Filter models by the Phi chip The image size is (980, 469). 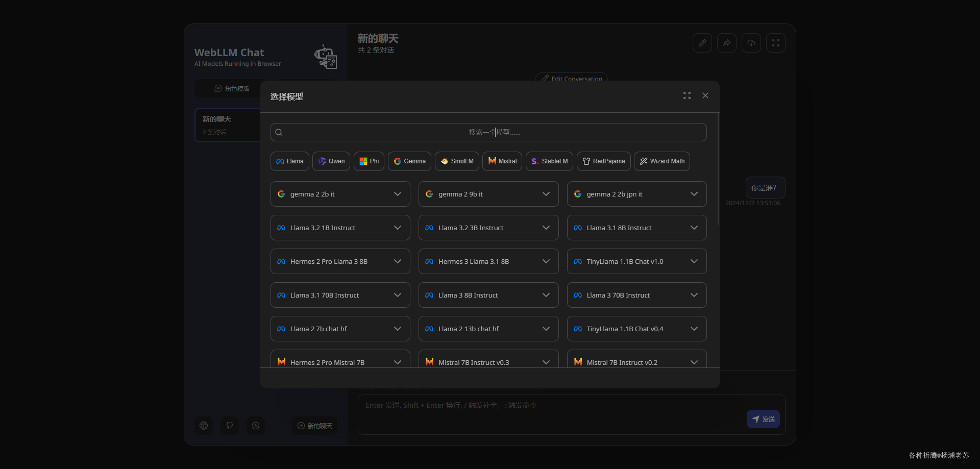click(x=369, y=161)
